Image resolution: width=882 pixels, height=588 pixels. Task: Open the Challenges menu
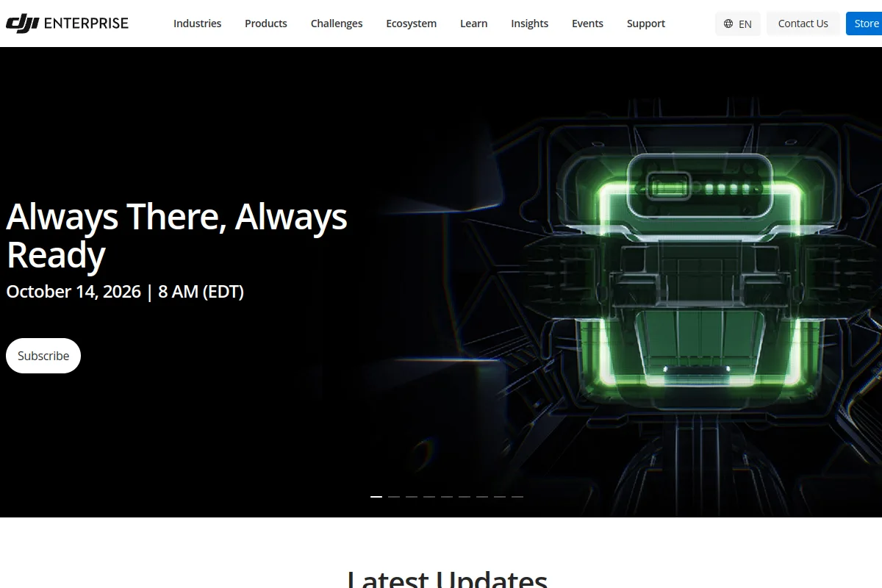(x=337, y=24)
